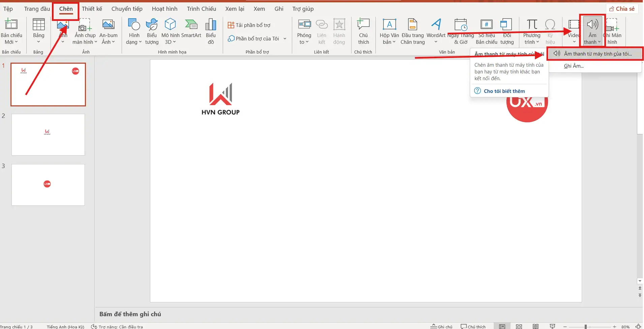Screen dimensions: 644x329
Task: Expand Ảnh chụp màn hình dropdown arrow
Action: (x=96, y=42)
